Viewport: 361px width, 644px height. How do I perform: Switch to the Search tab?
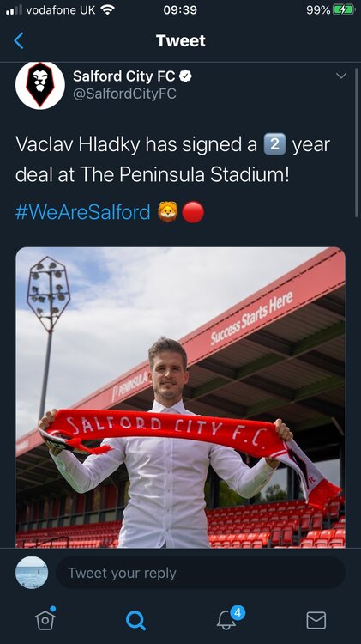[135, 620]
